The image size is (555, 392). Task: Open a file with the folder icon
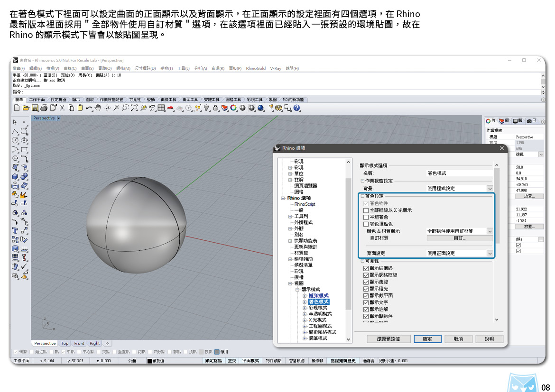pos(26,108)
